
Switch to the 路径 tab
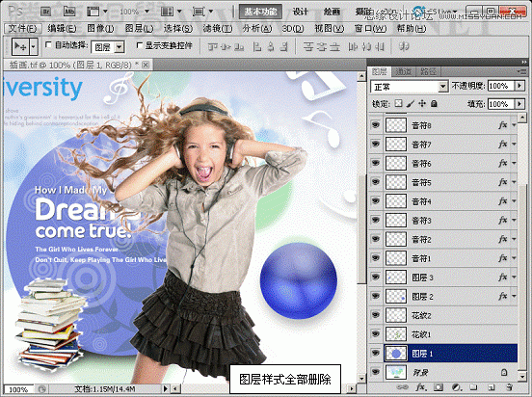click(429, 71)
